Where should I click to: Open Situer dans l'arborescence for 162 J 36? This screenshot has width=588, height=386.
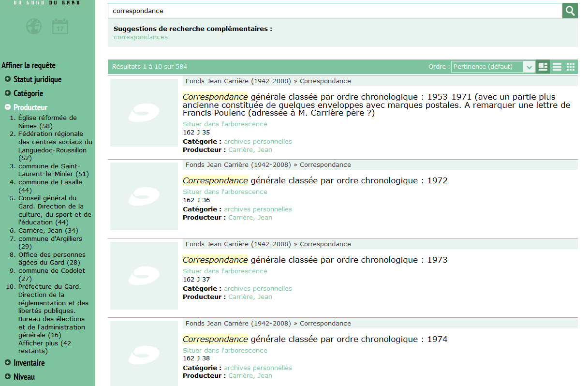click(x=225, y=192)
